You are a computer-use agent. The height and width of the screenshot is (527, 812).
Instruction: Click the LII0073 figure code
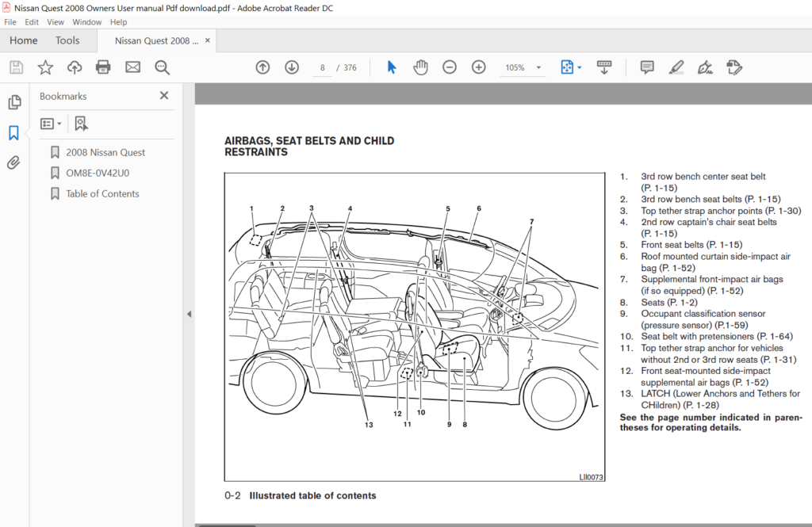point(591,477)
